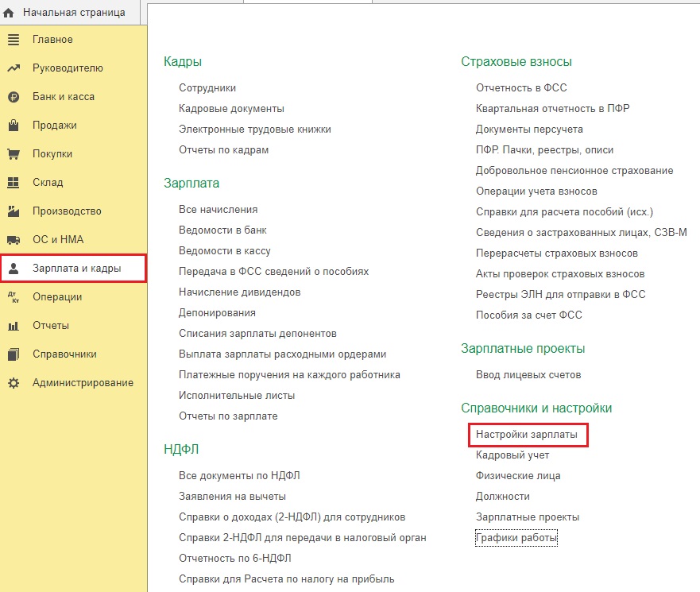Viewport: 700px width, 592px height.
Task: Open Кадровый учет settings
Action: (512, 455)
